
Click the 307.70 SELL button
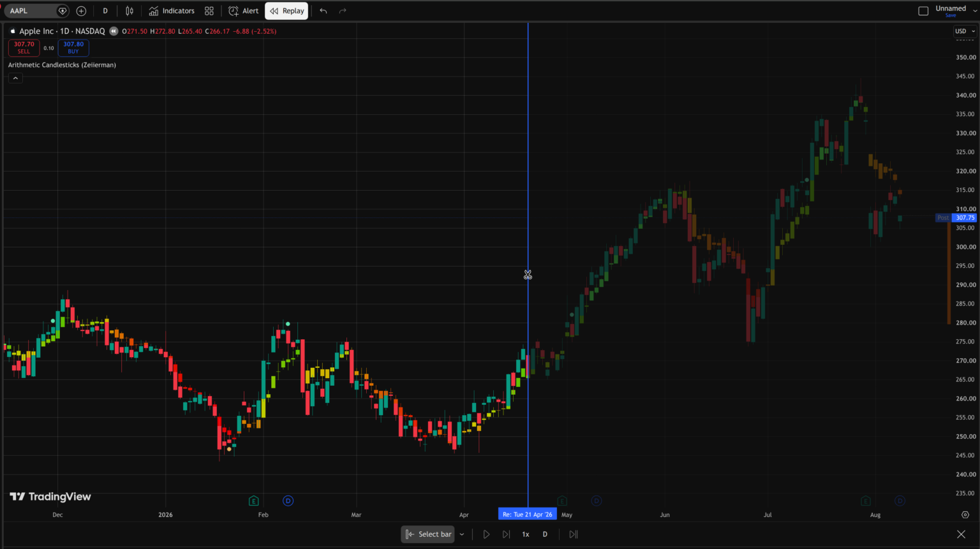pos(24,48)
